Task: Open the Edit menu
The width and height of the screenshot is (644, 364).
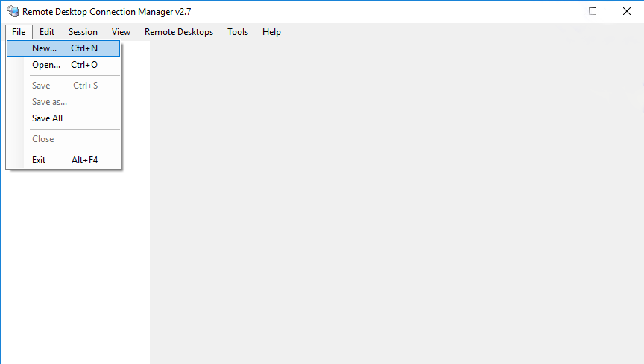Action: click(47, 32)
